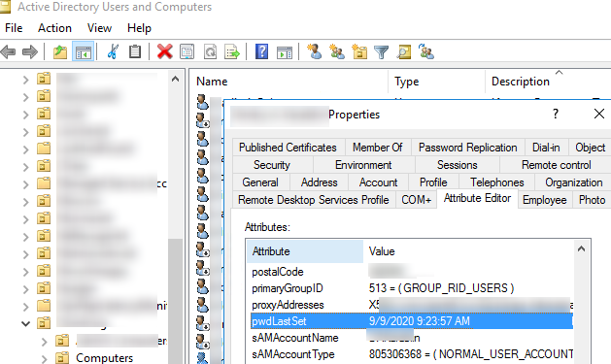Open the Telephones tab
The width and height of the screenshot is (611, 364).
[x=496, y=182]
